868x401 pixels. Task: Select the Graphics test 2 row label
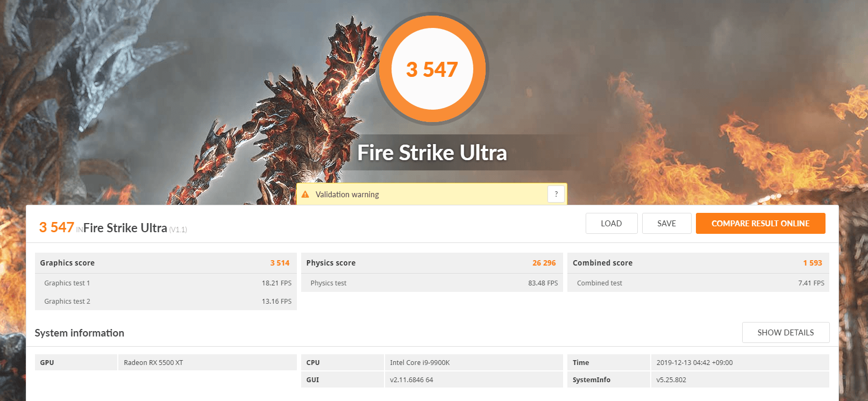(67, 302)
